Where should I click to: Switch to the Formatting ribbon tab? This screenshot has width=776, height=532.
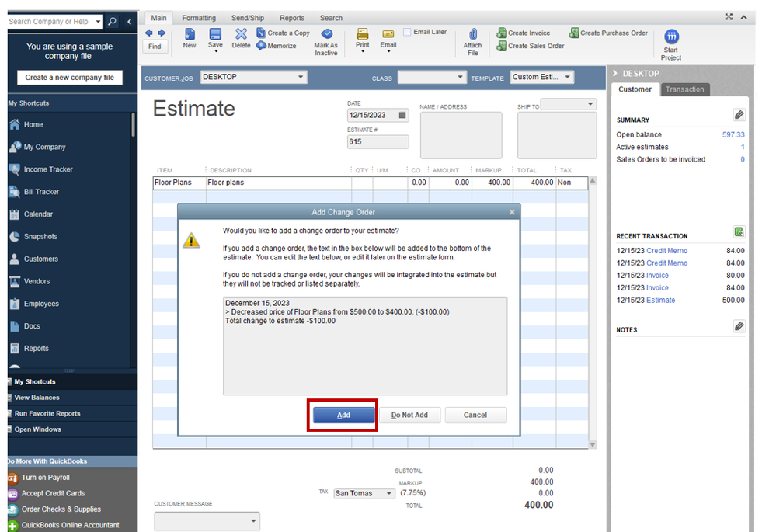[x=198, y=18]
